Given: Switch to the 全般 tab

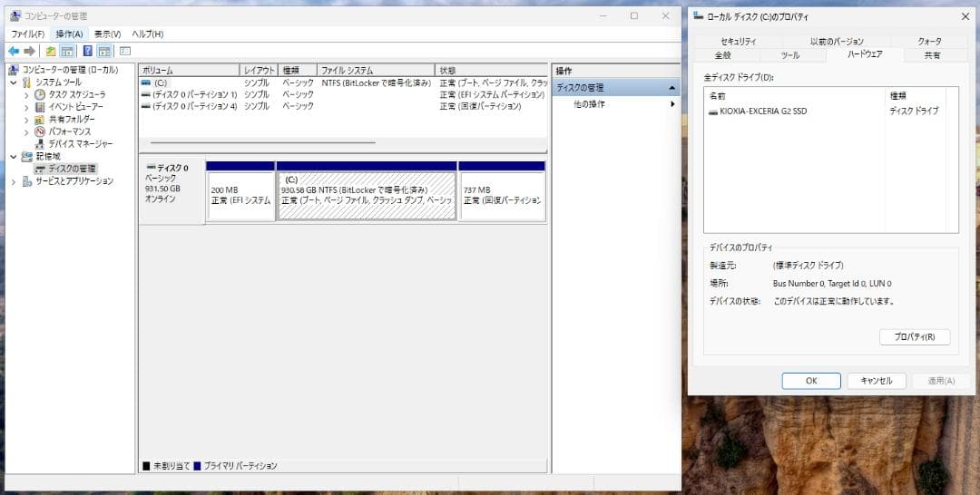Looking at the screenshot, I should [x=722, y=55].
